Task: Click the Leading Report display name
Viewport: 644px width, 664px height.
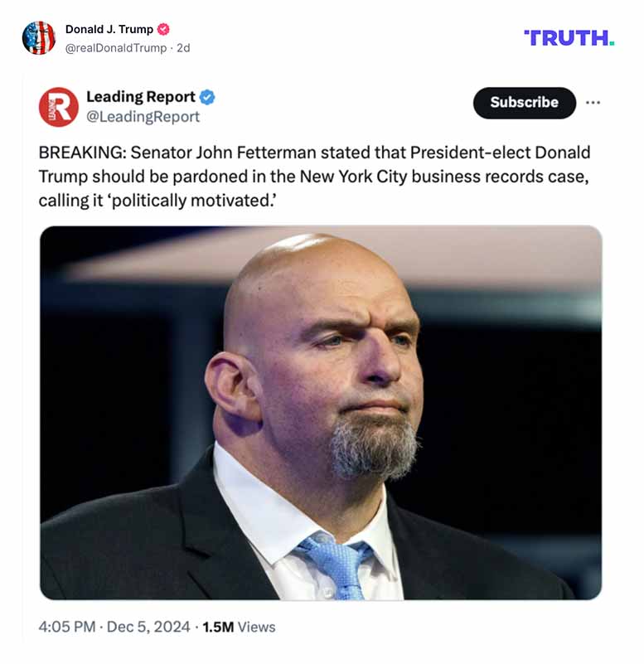Action: tap(139, 95)
